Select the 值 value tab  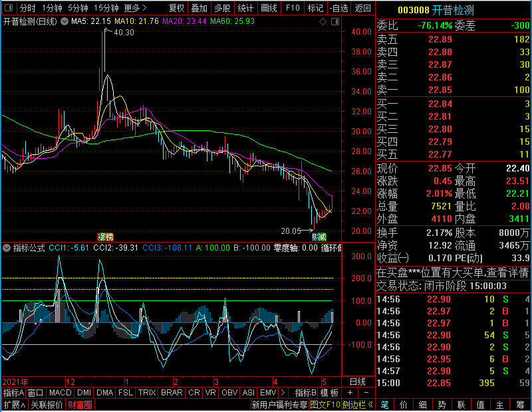(480, 405)
